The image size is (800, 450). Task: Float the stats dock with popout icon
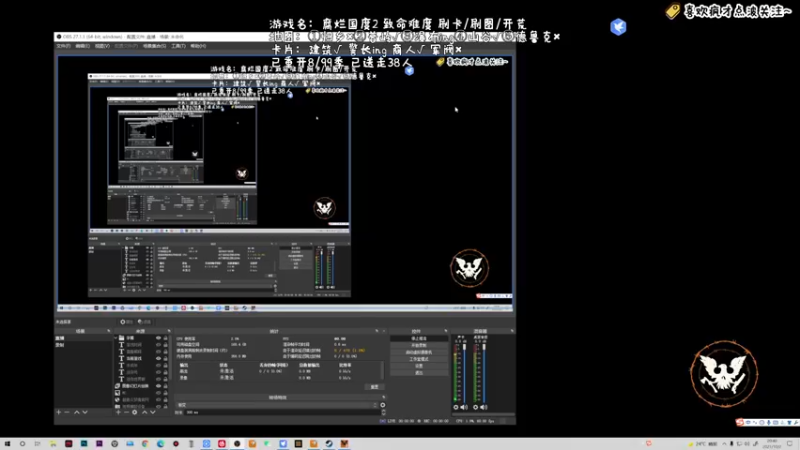tap(377, 331)
